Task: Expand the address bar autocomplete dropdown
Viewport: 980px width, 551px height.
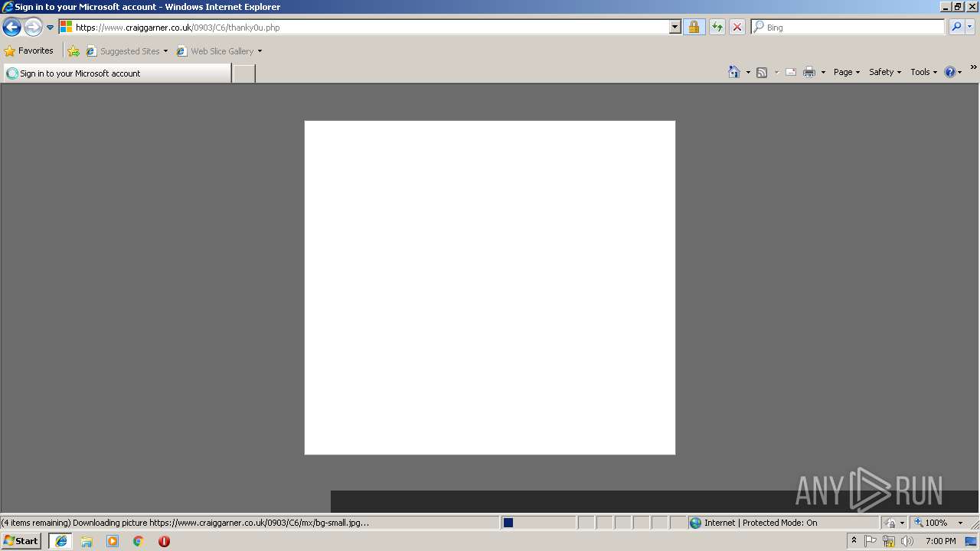Action: coord(675,27)
